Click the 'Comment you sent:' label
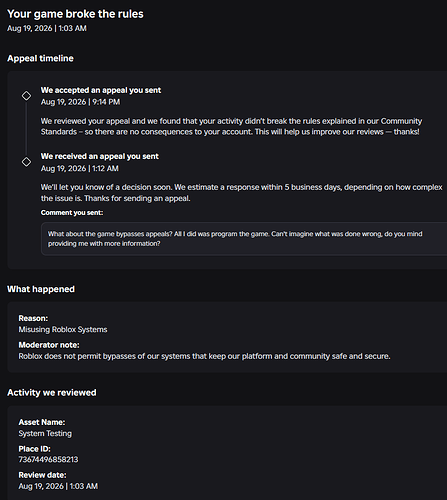The width and height of the screenshot is (447, 500). (72, 213)
